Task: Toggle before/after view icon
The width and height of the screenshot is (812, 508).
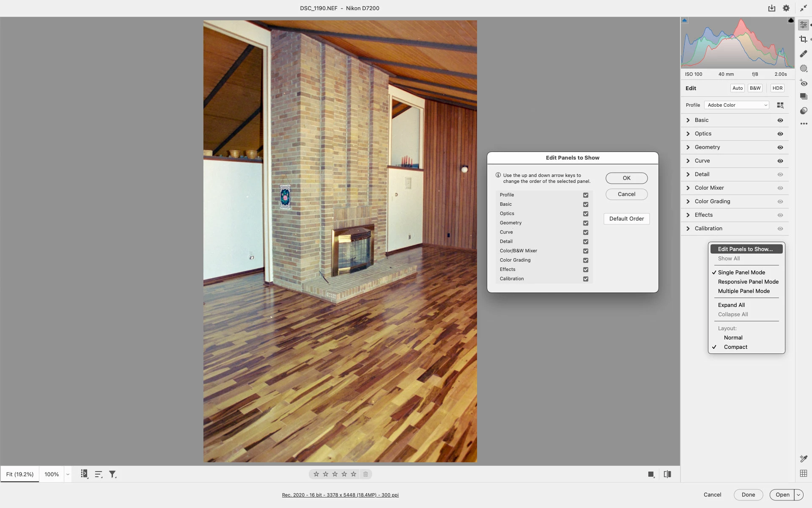Action: [x=667, y=475]
